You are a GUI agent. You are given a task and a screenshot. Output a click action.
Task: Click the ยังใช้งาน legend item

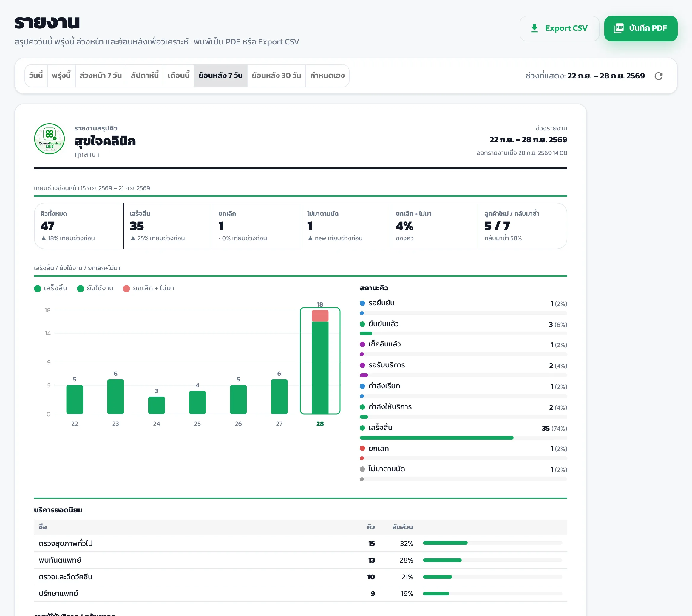pos(95,288)
